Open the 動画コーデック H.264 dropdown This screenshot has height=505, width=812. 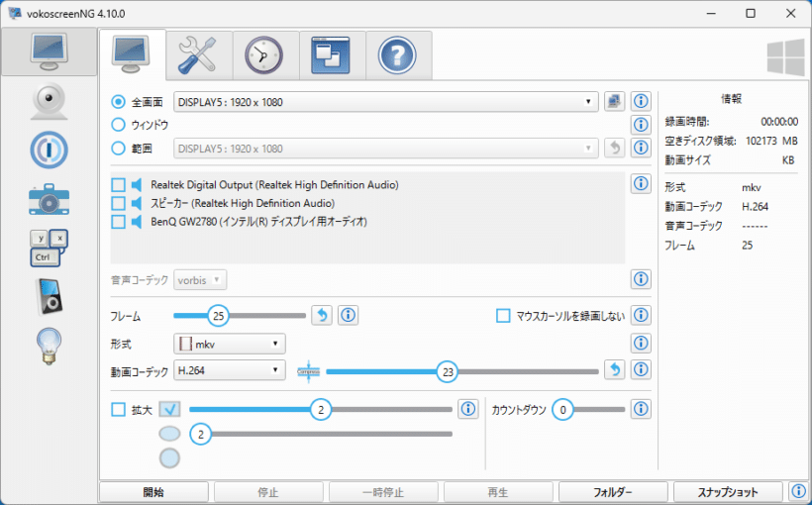pyautogui.click(x=230, y=370)
